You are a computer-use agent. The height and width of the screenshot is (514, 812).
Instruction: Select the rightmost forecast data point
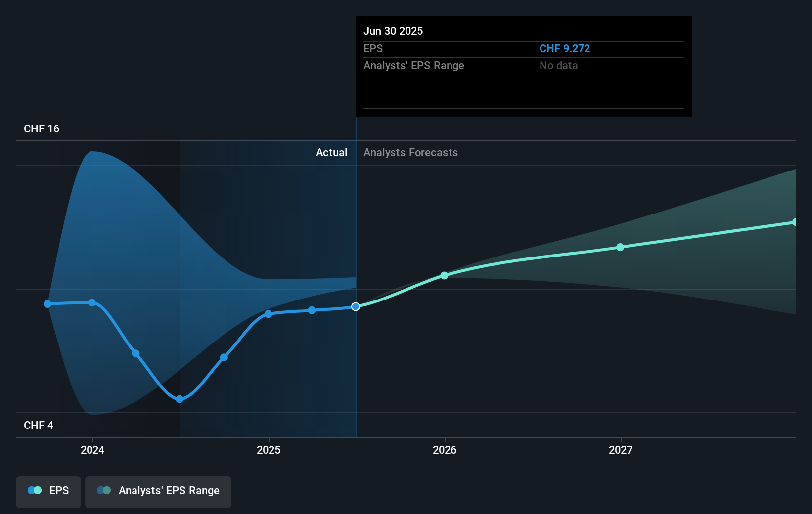coord(795,222)
